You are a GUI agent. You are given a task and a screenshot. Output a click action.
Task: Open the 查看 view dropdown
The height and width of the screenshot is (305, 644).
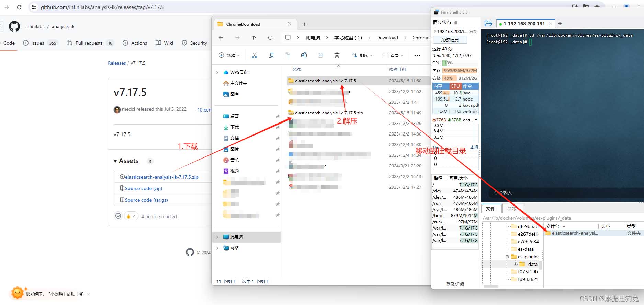point(393,55)
